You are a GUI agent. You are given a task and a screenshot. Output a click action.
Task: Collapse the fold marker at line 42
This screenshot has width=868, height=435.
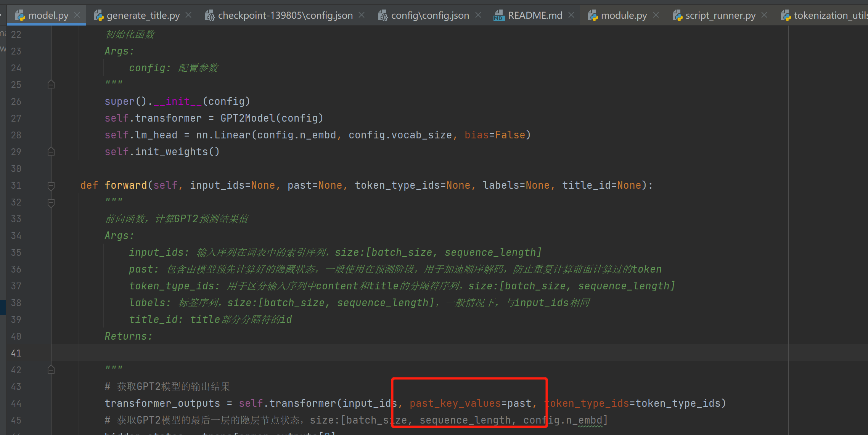(51, 369)
